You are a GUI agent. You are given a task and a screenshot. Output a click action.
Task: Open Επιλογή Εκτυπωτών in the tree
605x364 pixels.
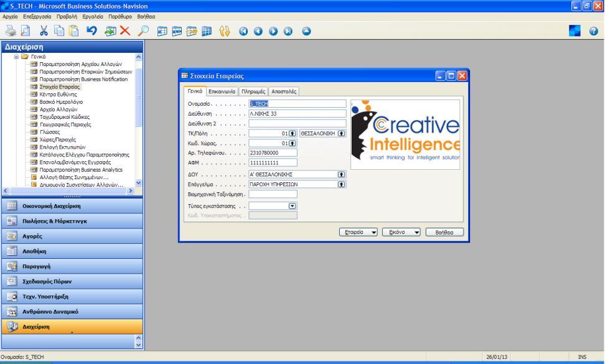point(62,147)
